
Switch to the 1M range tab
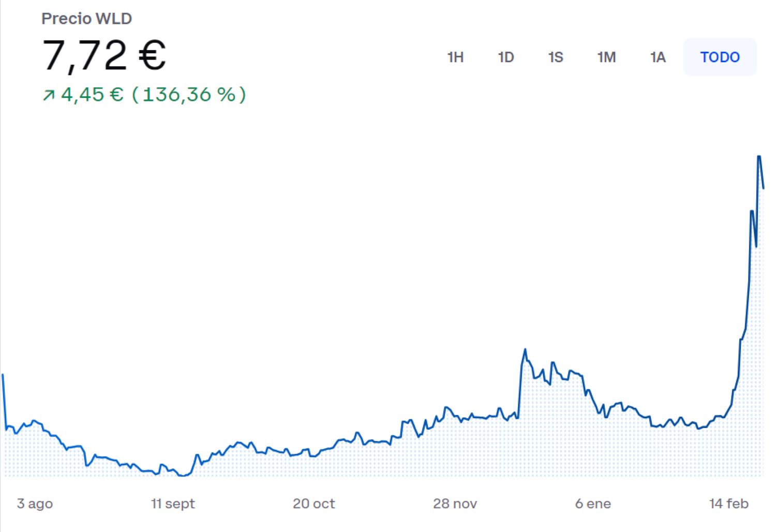pyautogui.click(x=606, y=57)
